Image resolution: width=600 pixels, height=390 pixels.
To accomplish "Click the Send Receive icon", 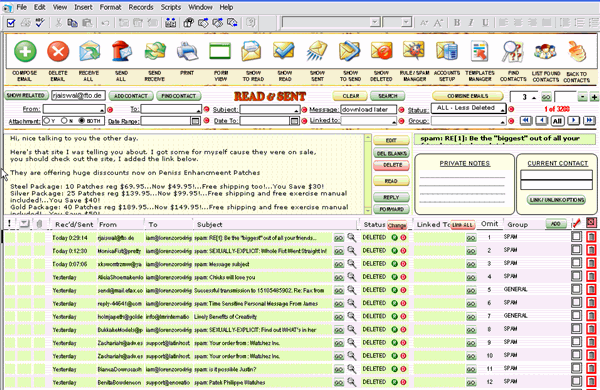I will 155,51.
